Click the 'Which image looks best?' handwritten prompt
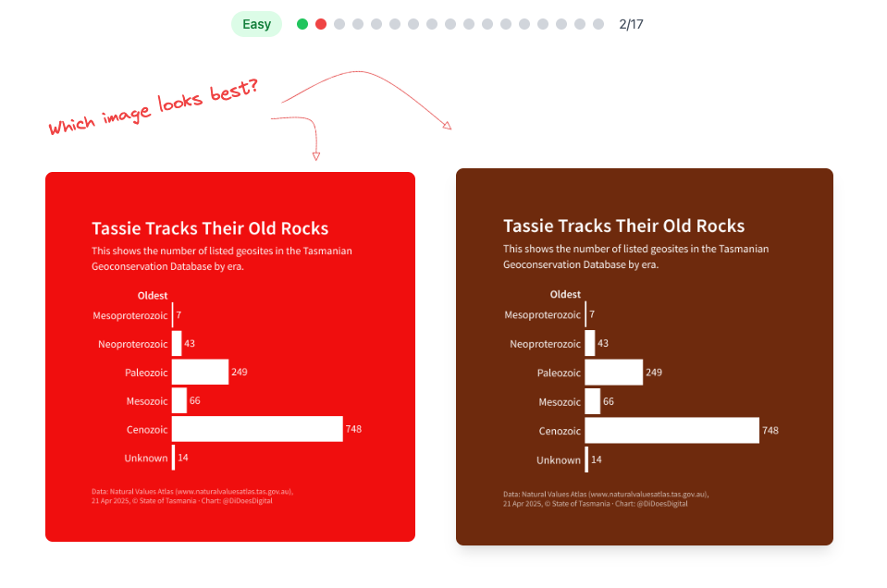887x588 pixels. point(154,107)
